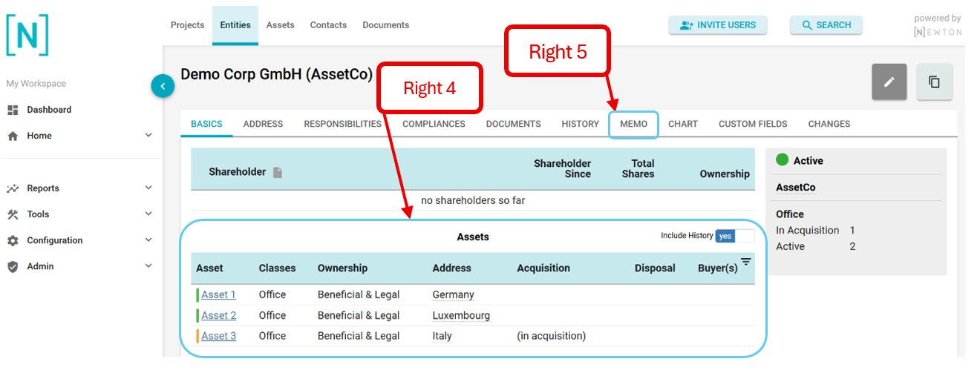Expand the Home menu chevron

pyautogui.click(x=148, y=135)
